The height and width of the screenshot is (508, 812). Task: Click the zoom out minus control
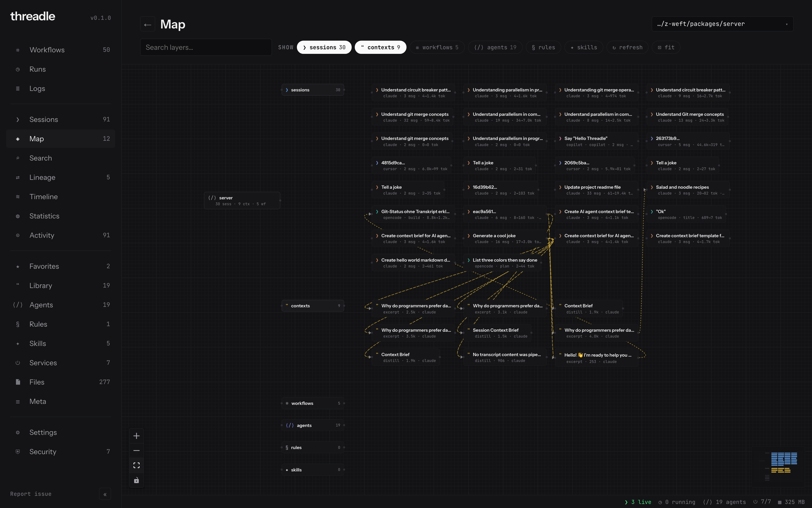[x=136, y=451]
